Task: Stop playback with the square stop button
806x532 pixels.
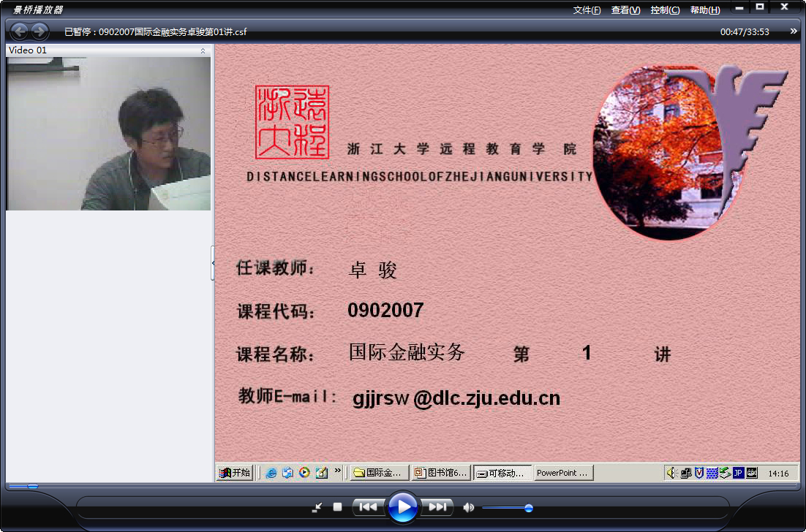Action: (337, 507)
